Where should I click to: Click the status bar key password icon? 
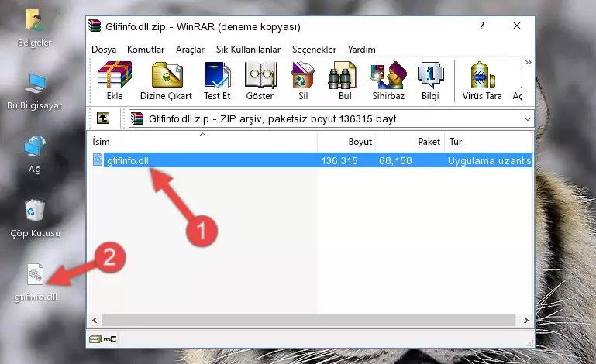(x=110, y=339)
